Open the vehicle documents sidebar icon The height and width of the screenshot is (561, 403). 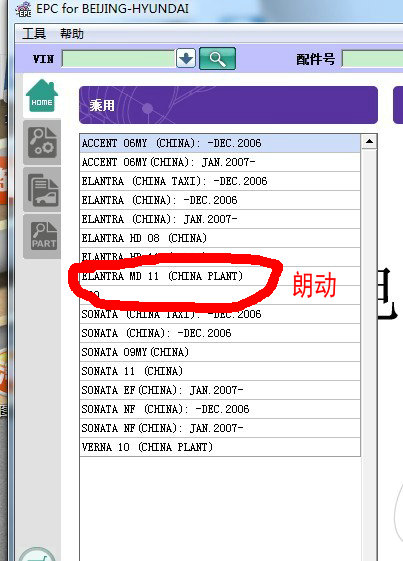[42, 190]
